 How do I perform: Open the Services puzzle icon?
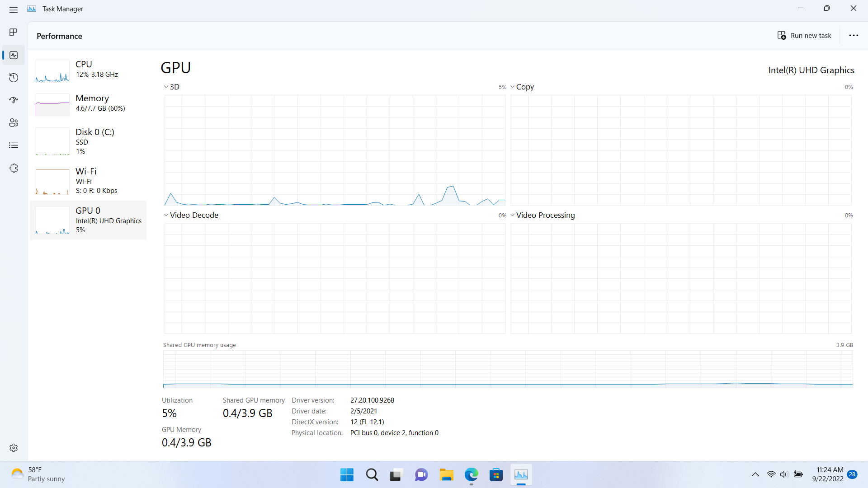click(14, 168)
